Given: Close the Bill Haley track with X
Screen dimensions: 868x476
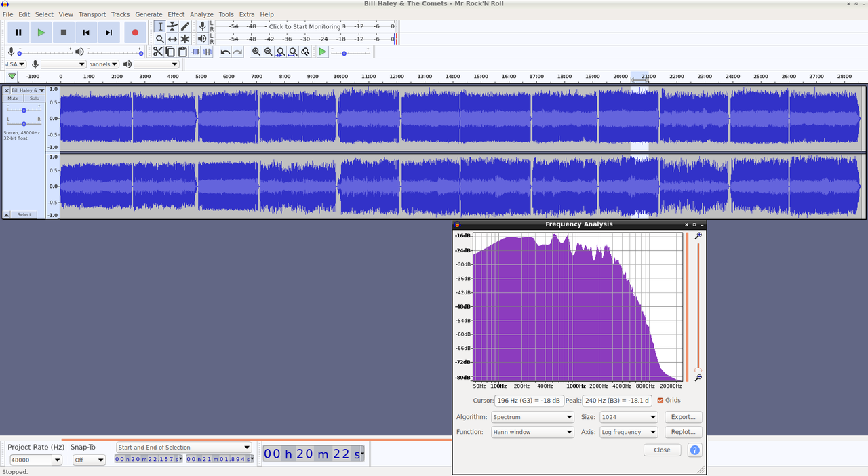Looking at the screenshot, I should [7, 90].
